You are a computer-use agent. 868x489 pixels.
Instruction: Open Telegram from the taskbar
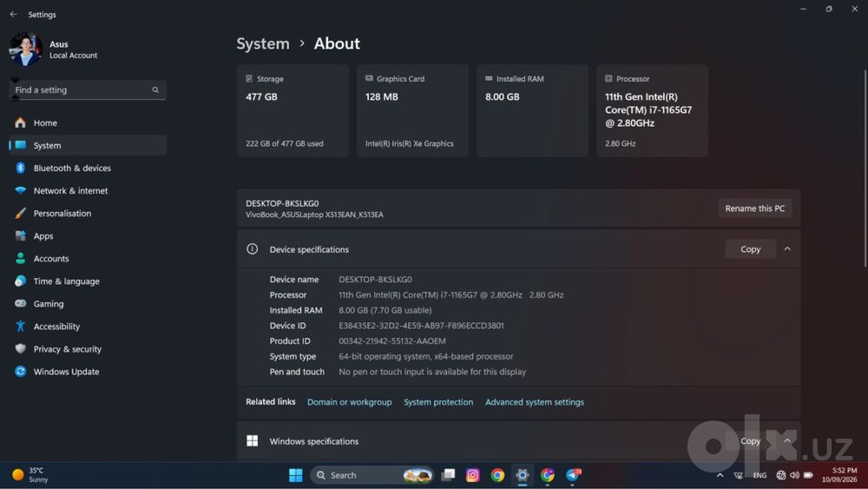(x=573, y=475)
